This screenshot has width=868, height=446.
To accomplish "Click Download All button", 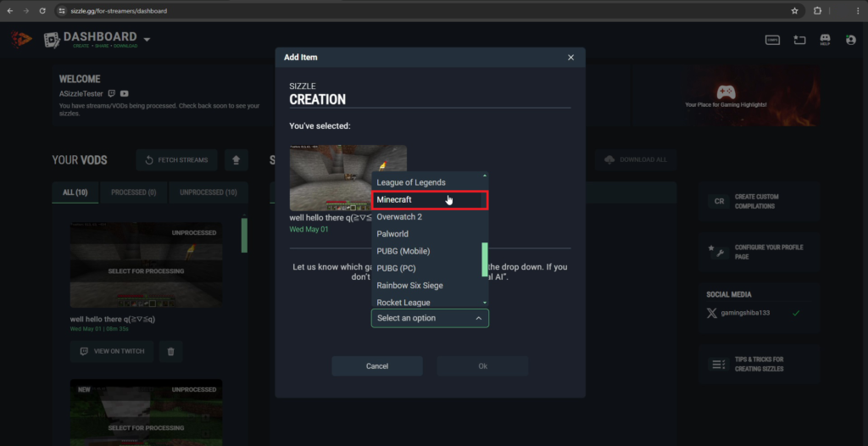I will pos(636,159).
